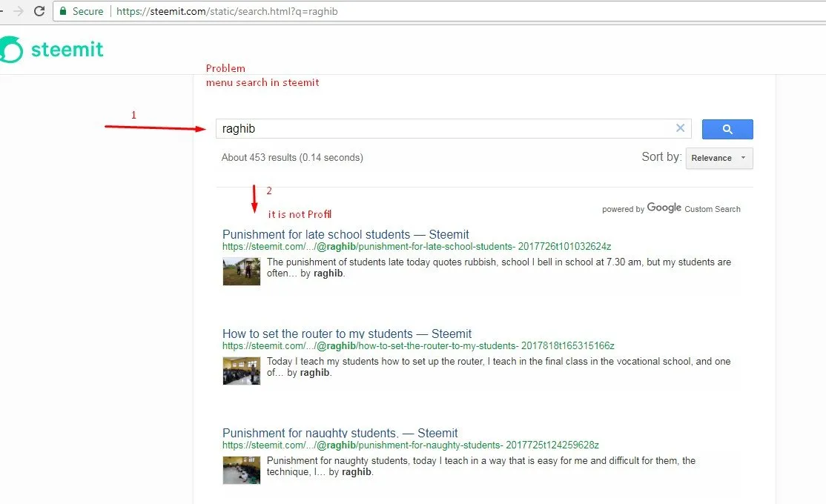This screenshot has height=504, width=826.
Task: Click snippet 'Punishment for naughty students, today I teach'
Action: [x=480, y=466]
